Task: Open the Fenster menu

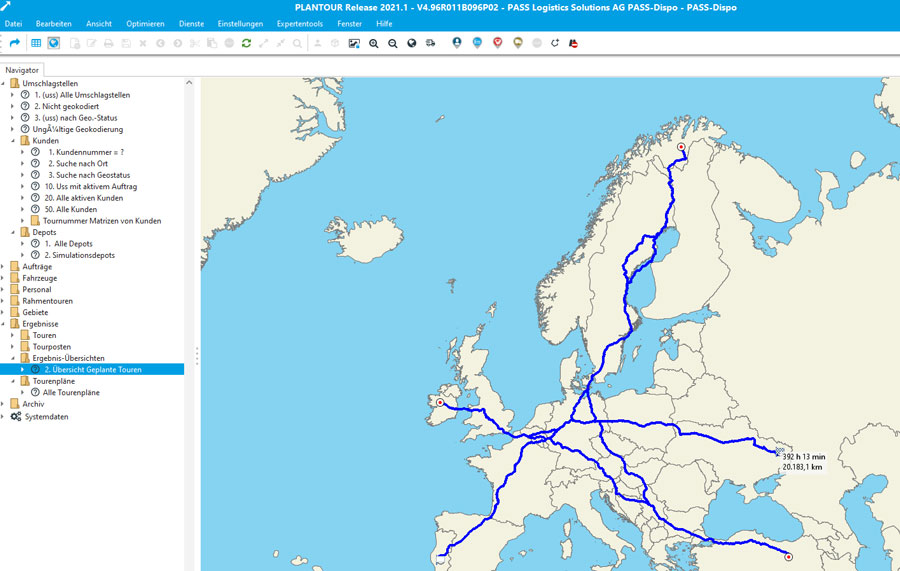Action: click(x=350, y=24)
